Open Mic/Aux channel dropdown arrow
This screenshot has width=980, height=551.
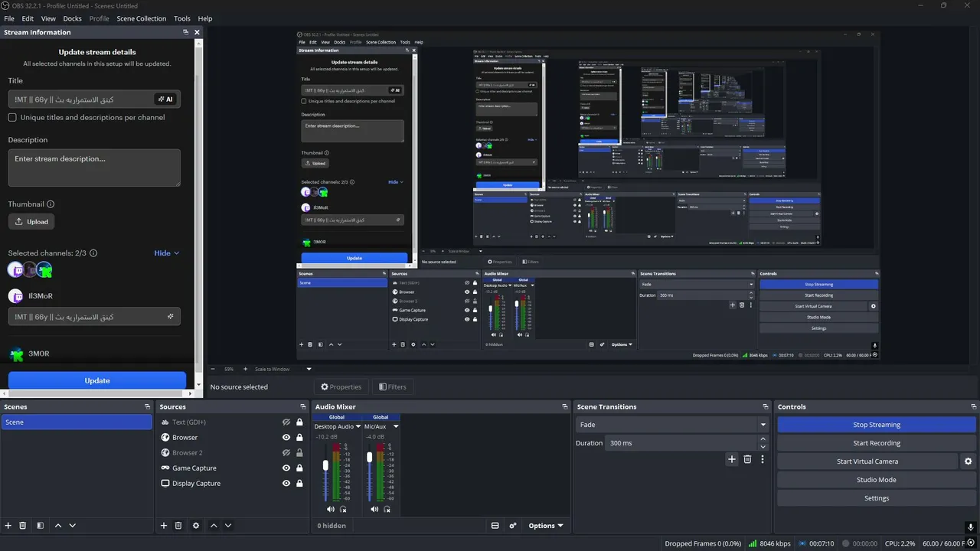396,426
